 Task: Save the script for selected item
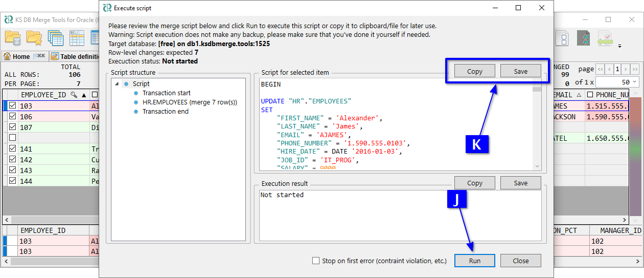click(520, 71)
